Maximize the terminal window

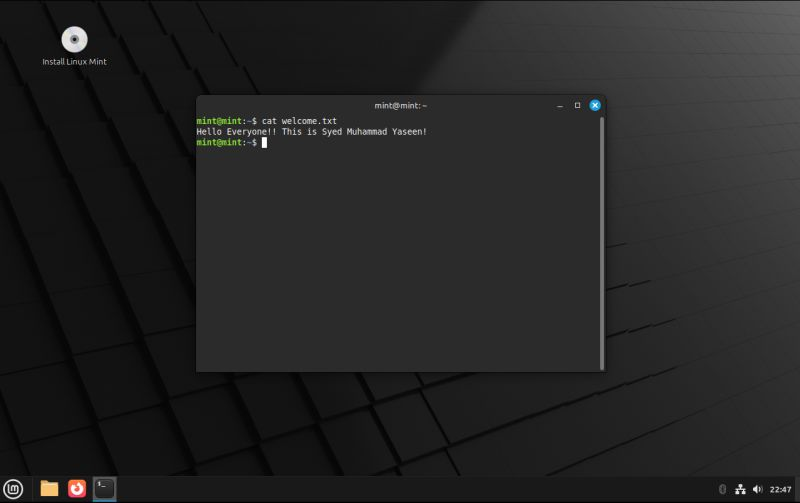[577, 105]
